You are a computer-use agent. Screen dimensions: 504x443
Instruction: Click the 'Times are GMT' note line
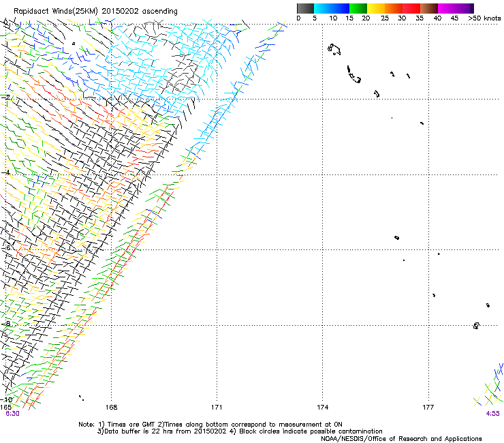210,425
